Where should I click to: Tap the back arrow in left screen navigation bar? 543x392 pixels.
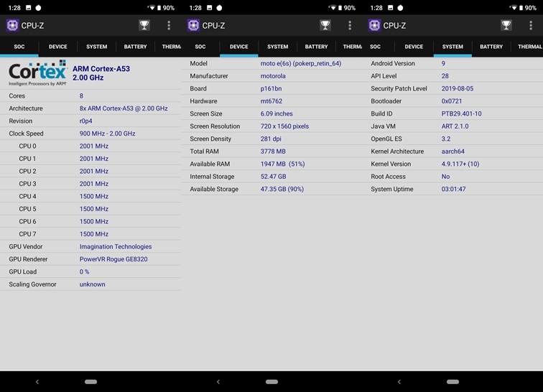pos(37,382)
